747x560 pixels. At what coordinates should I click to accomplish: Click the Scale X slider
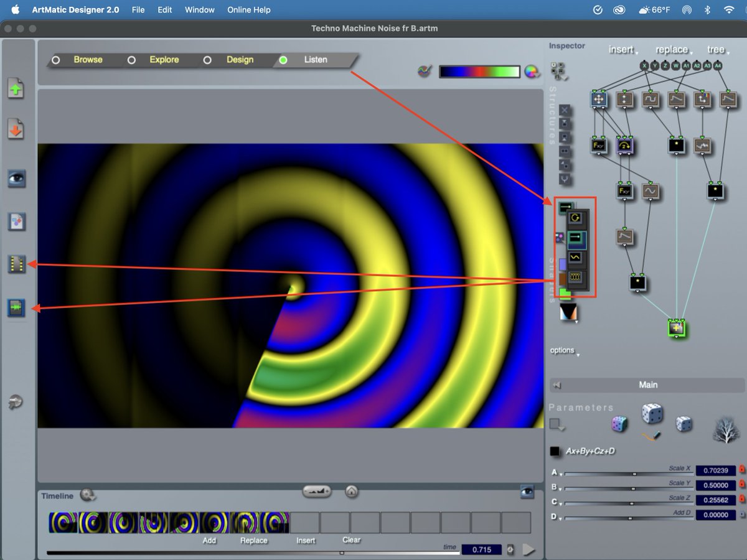[x=628, y=474]
